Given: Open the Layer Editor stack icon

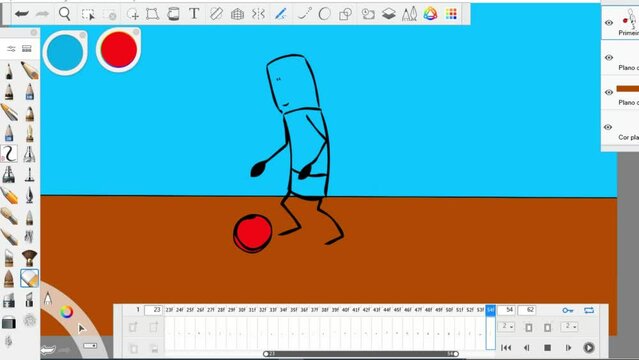Looking at the screenshot, I should pyautogui.click(x=388, y=14).
